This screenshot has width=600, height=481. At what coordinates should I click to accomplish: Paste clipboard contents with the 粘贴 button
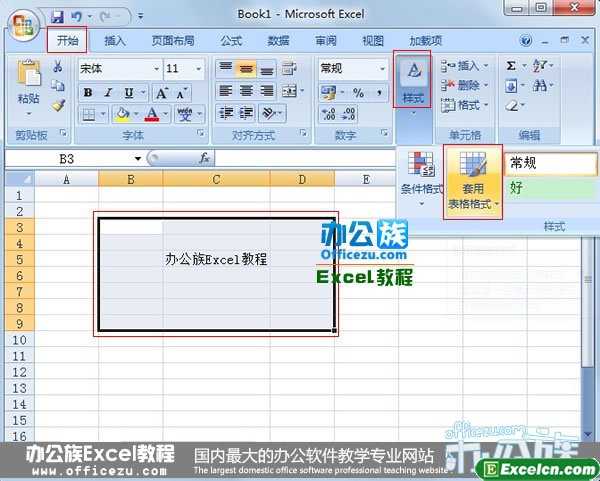pos(29,88)
